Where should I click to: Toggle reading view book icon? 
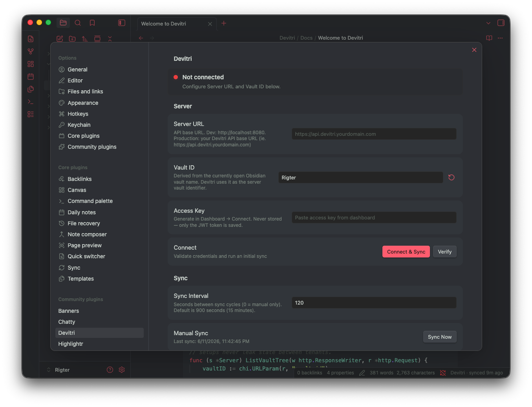click(x=489, y=38)
